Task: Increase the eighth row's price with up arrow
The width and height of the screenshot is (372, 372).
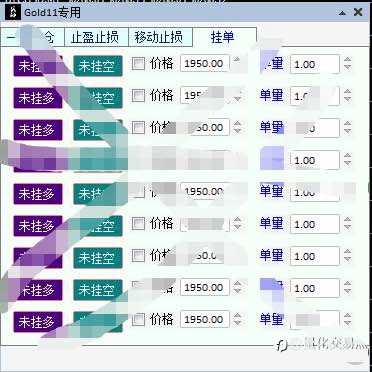Action: point(237,284)
